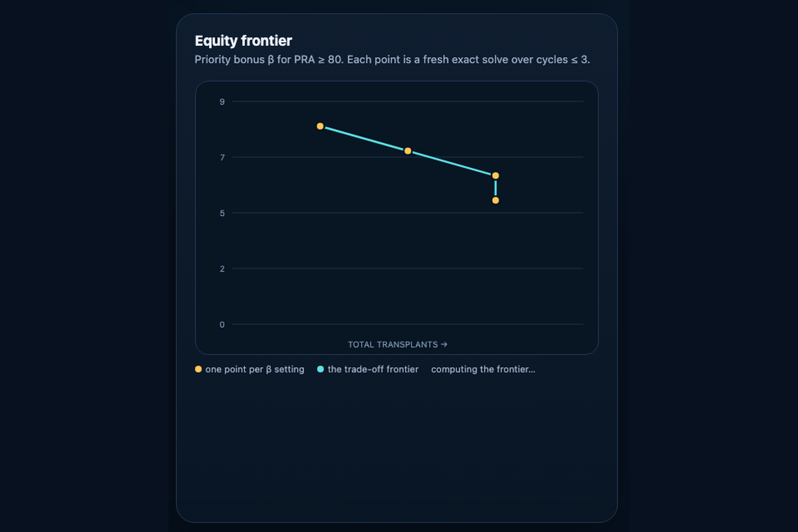Image resolution: width=798 pixels, height=532 pixels.
Task: Click the 'Equity frontier' heading
Action: [243, 41]
